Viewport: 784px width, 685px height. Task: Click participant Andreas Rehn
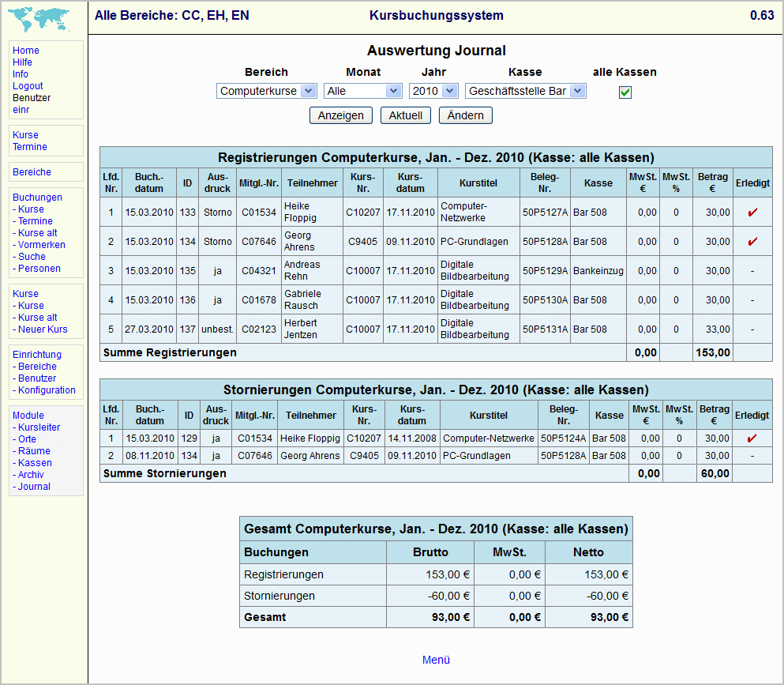tap(302, 271)
